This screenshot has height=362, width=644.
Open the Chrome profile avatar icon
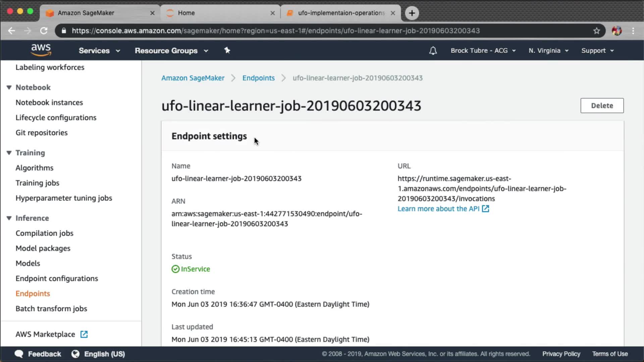616,31
